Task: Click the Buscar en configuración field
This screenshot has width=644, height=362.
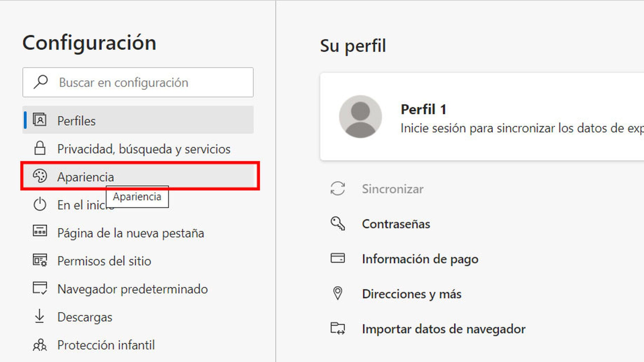Action: pyautogui.click(x=126, y=82)
